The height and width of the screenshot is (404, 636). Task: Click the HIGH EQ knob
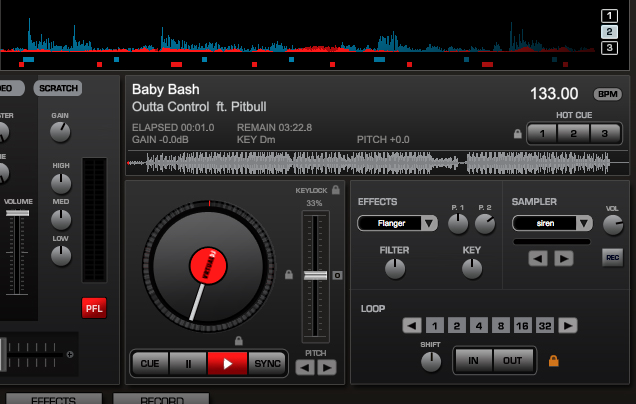click(x=61, y=183)
